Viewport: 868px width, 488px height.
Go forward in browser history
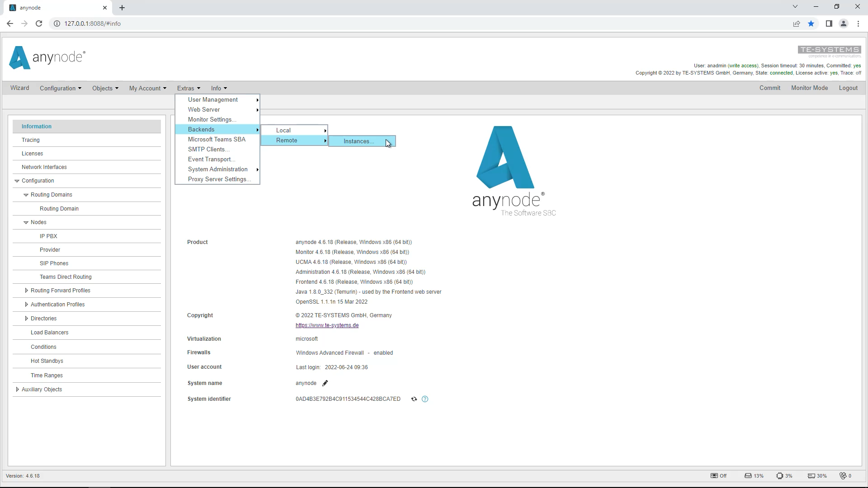point(24,23)
